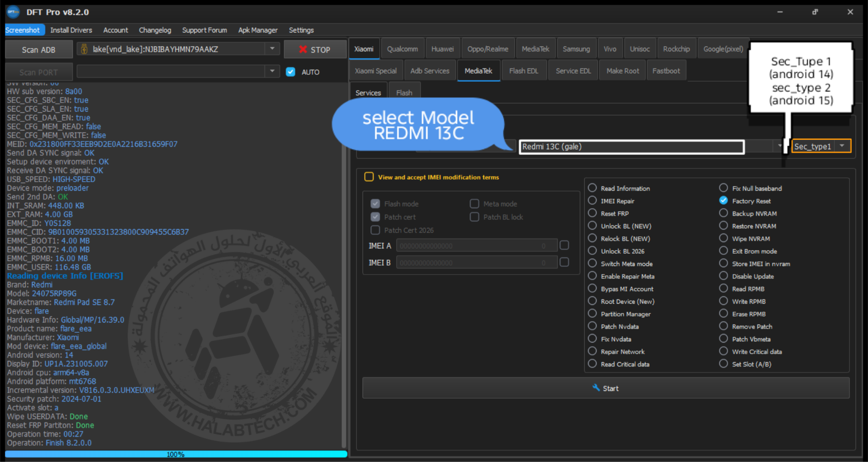Image resolution: width=868 pixels, height=462 pixels.
Task: Open Install Drivers menu
Action: [71, 30]
